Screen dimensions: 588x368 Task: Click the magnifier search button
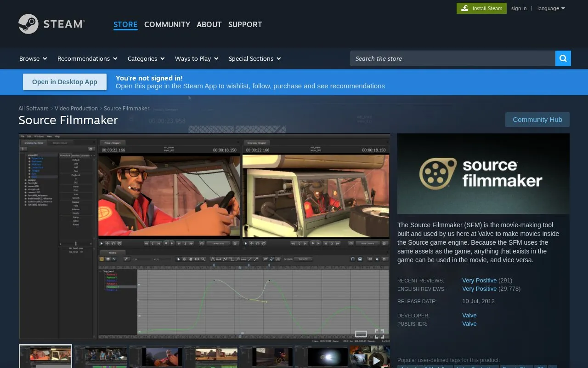(x=563, y=58)
